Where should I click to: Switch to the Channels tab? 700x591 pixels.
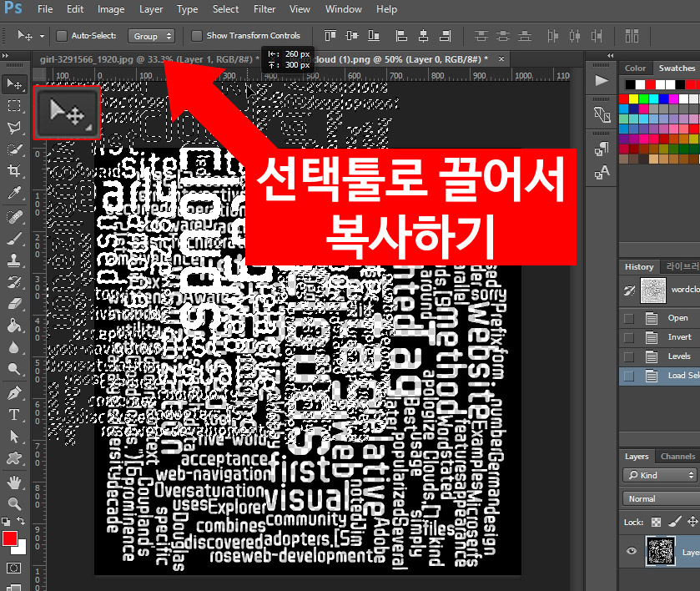[677, 456]
